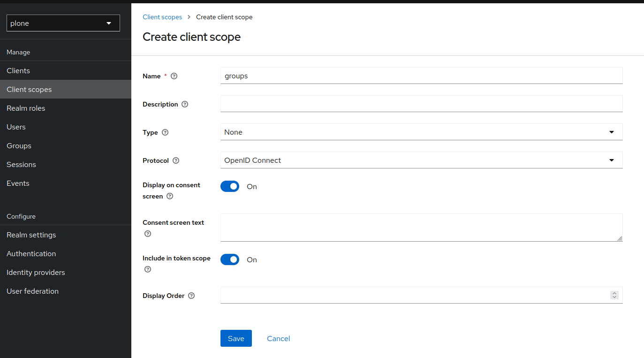Open the Display Order help tooltip
The image size is (644, 358).
pos(191,295)
